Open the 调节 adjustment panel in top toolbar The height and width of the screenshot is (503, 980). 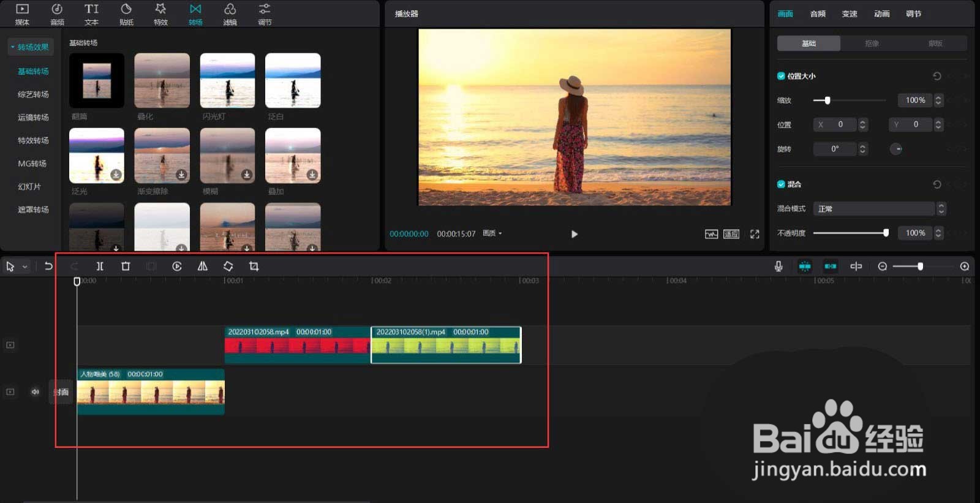pos(265,13)
